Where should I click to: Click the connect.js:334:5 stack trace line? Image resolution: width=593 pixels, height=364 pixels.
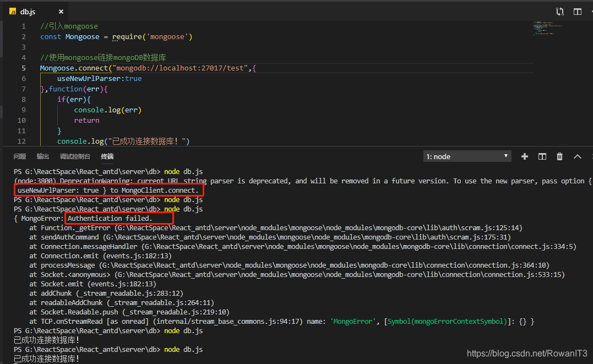tap(302, 246)
